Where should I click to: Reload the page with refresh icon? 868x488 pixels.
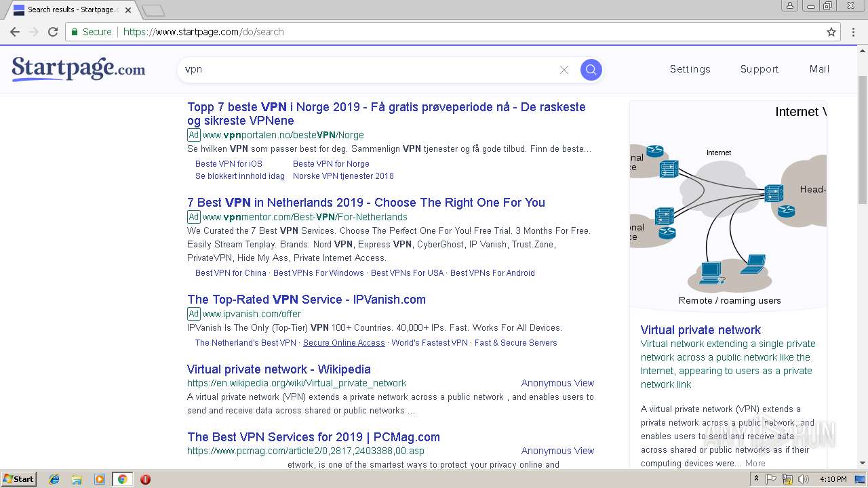(53, 32)
